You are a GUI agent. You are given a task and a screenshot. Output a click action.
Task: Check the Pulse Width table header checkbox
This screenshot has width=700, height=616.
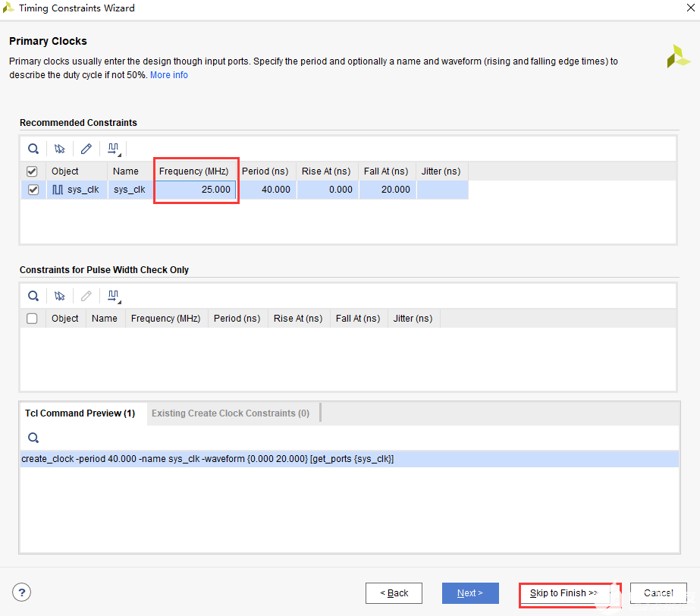[x=33, y=319]
